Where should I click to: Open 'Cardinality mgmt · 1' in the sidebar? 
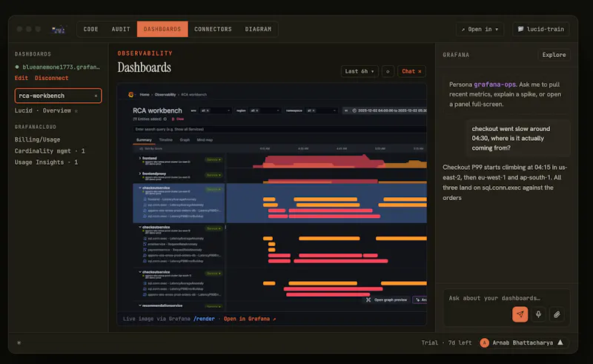pyautogui.click(x=50, y=151)
